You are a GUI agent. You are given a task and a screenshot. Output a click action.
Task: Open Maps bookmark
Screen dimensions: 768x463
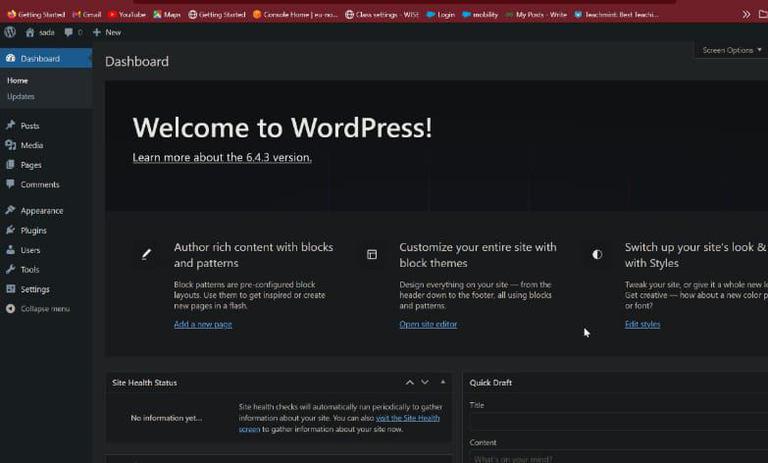[167, 15]
